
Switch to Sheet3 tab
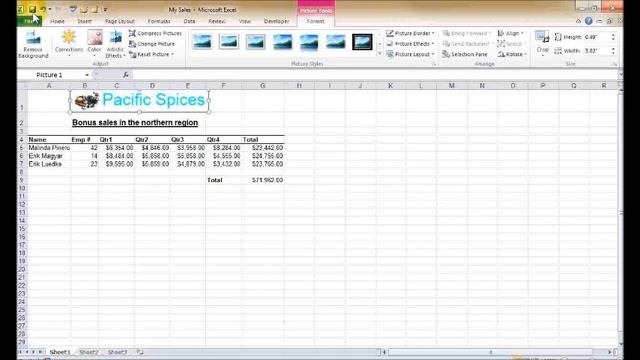117,352
